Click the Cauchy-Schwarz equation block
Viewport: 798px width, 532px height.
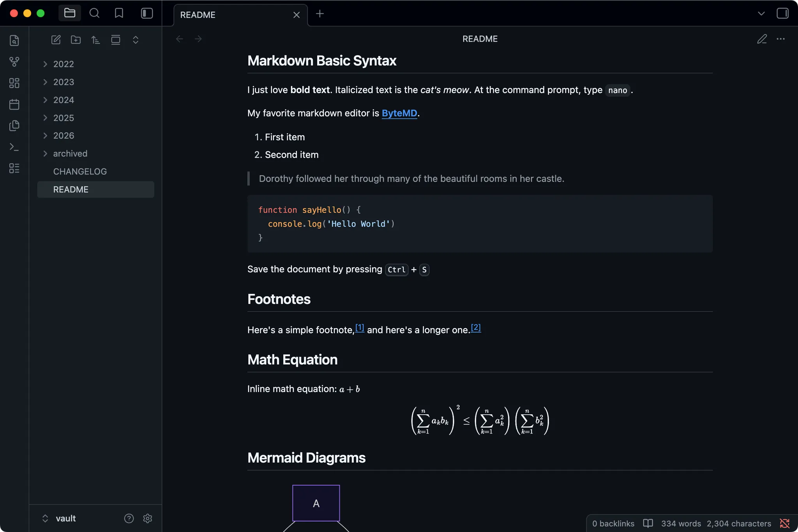(x=480, y=421)
